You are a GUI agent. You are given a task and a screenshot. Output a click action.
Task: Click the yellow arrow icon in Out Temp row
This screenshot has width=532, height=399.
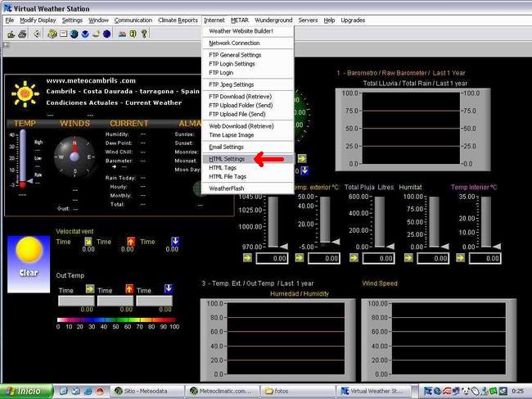90,289
